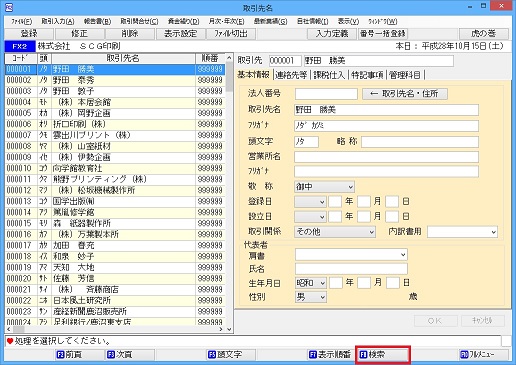This screenshot has width=516, height=365.
Task: Click the app icon in title bar
Action: (9, 7)
